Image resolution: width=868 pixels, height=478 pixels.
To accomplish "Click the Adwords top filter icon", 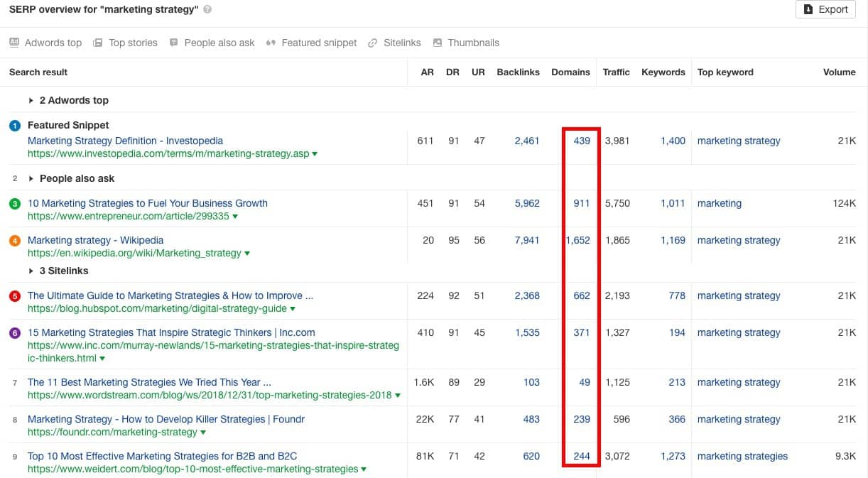I will [15, 43].
